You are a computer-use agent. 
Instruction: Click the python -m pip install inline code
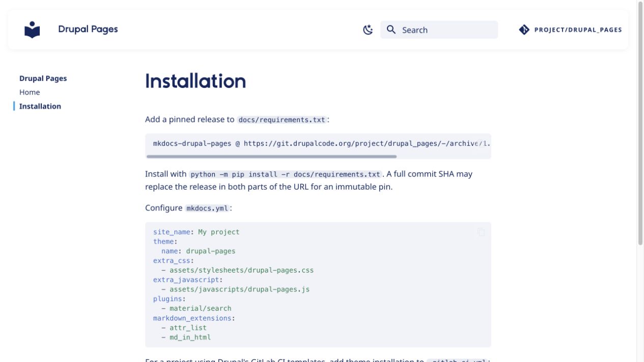(285, 174)
